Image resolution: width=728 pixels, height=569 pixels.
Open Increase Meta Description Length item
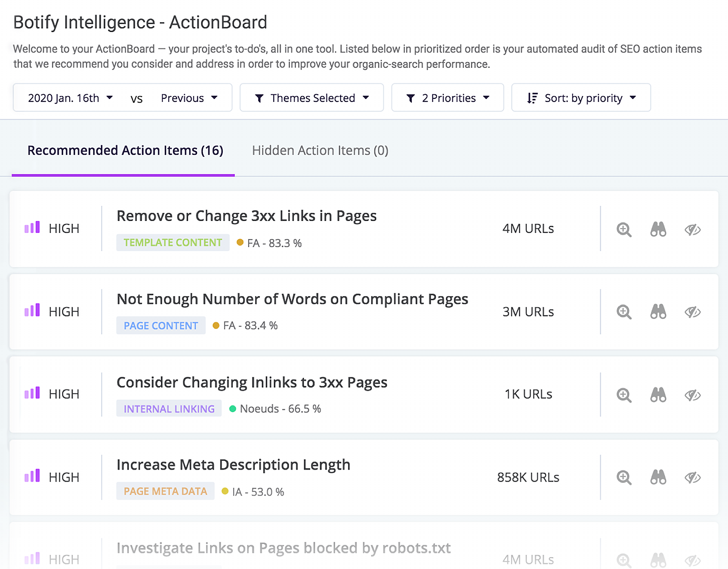pyautogui.click(x=233, y=465)
